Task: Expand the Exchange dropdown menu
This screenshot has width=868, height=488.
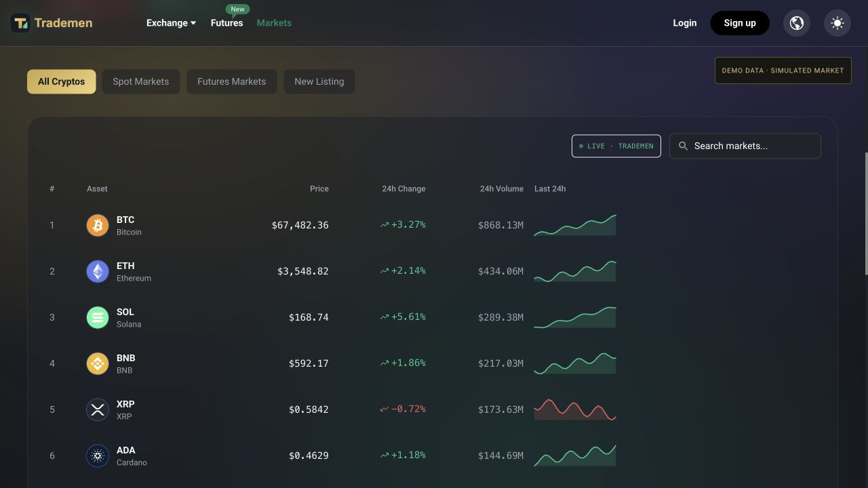Action: pyautogui.click(x=171, y=23)
